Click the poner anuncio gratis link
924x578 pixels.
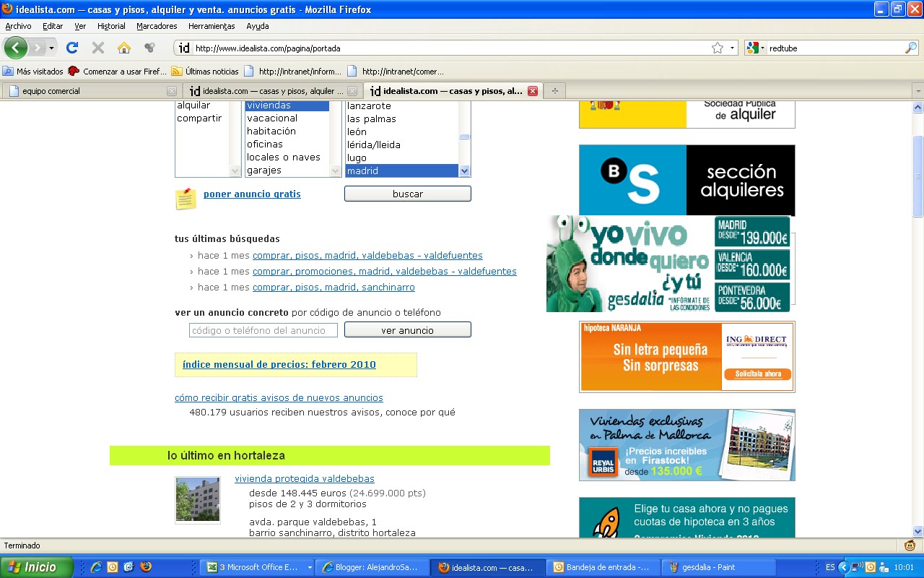pos(252,194)
